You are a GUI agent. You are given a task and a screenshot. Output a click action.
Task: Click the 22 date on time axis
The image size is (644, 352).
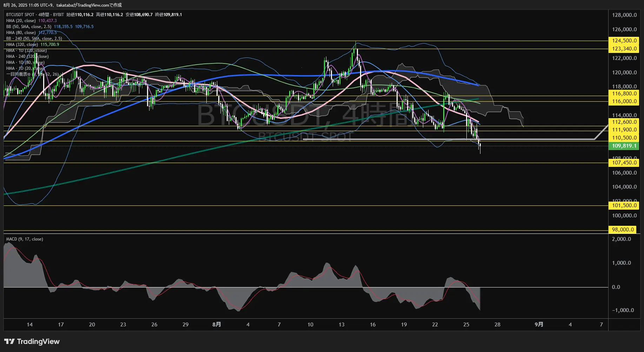[x=435, y=325]
